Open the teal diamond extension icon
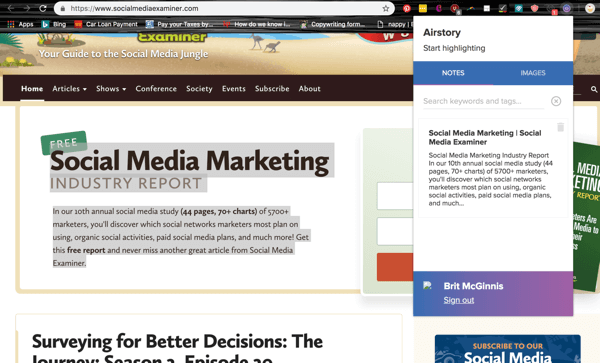The width and height of the screenshot is (600, 363). coord(519,8)
